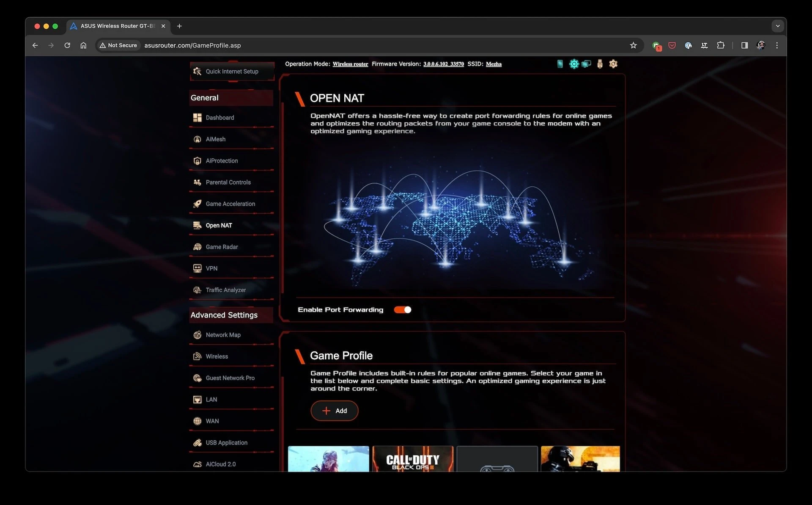Go back to previous page
812x505 pixels.
[35, 45]
